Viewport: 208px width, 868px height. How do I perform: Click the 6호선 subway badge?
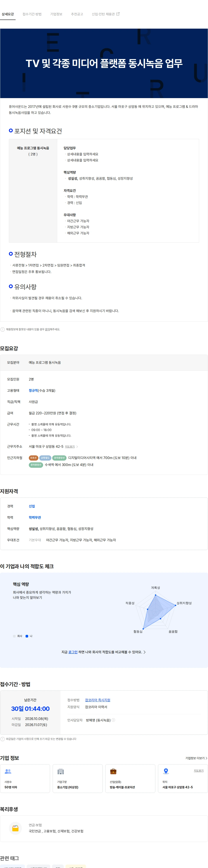coord(33,458)
